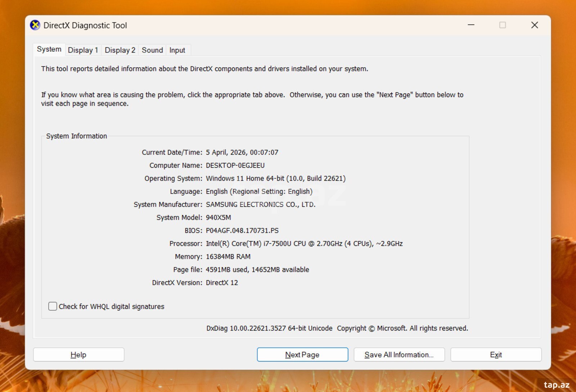Click the Operating System label

click(x=174, y=178)
